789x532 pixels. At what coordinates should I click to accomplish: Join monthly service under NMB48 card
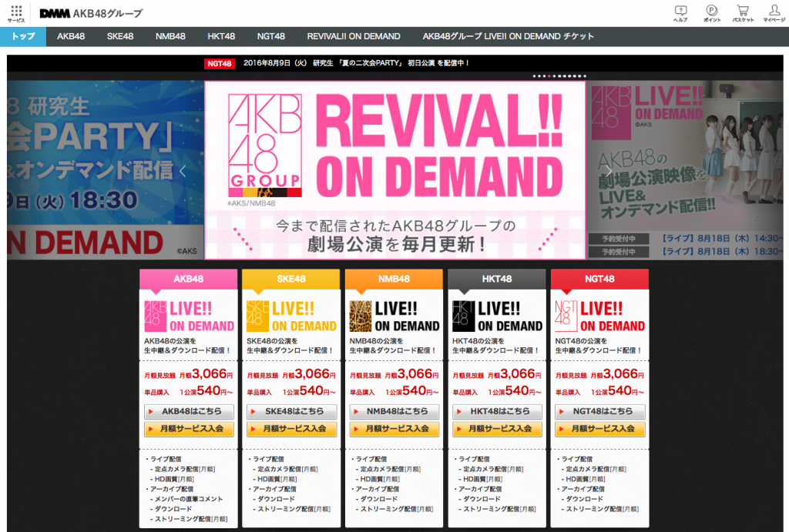click(394, 429)
